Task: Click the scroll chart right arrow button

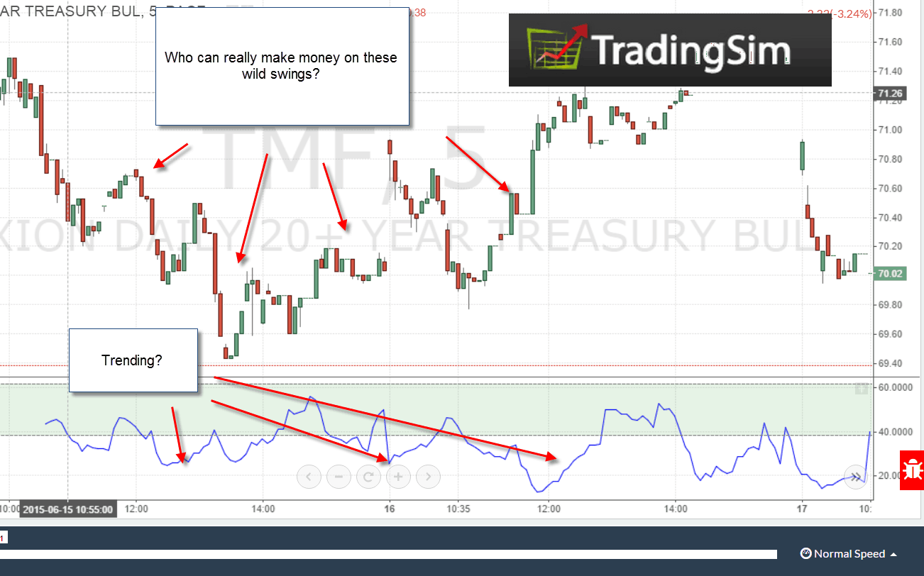Action: point(428,477)
